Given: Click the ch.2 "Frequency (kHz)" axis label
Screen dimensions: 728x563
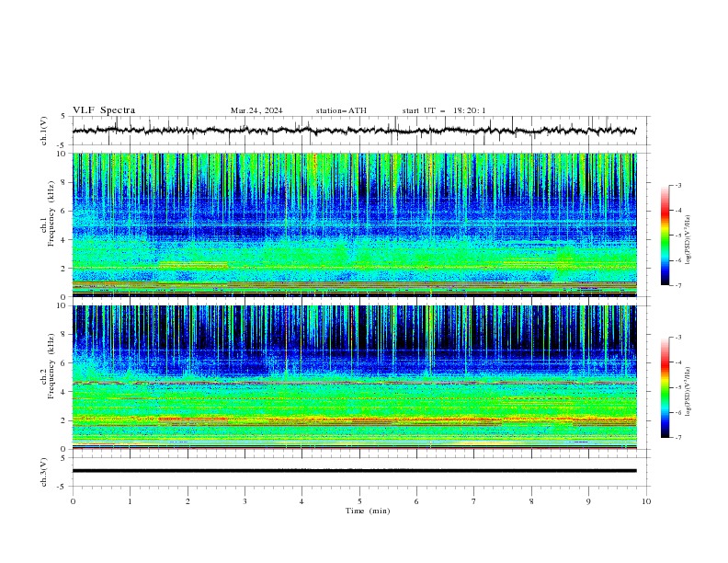Looking at the screenshot, I should 51,366.
